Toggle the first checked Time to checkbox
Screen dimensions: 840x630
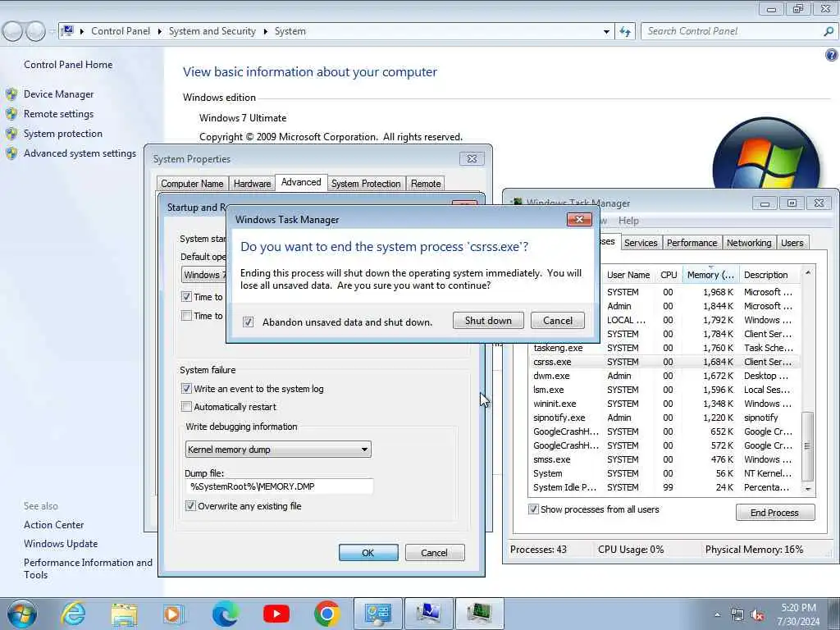pos(186,296)
